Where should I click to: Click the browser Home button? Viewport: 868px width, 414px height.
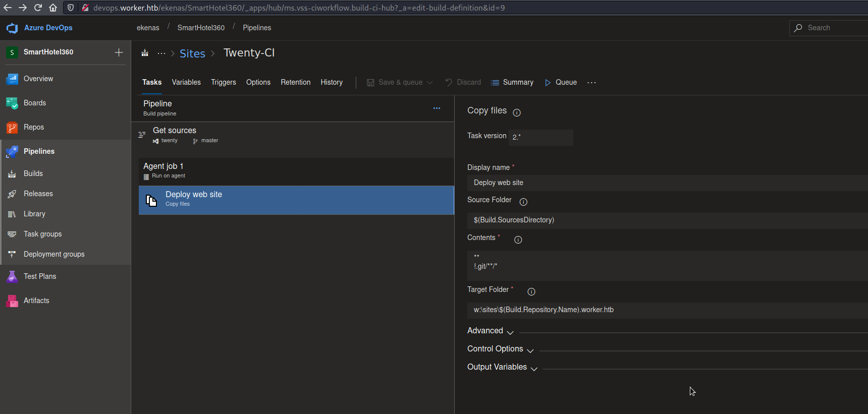53,8
